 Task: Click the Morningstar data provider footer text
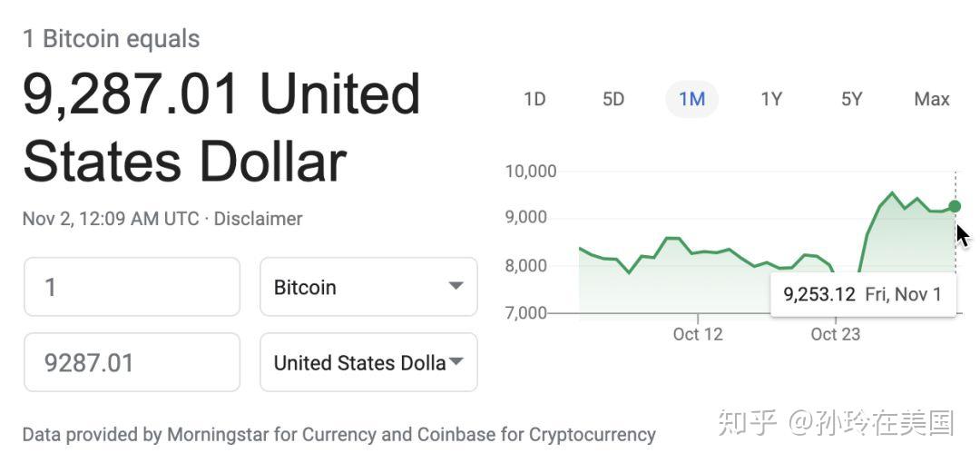338,434
